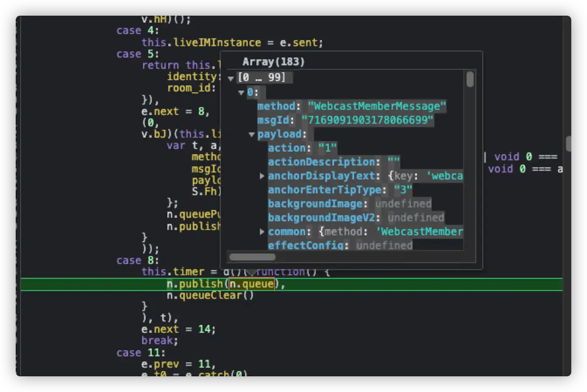Click the actionDescription property row
The height and width of the screenshot is (392, 587).
pyautogui.click(x=334, y=162)
